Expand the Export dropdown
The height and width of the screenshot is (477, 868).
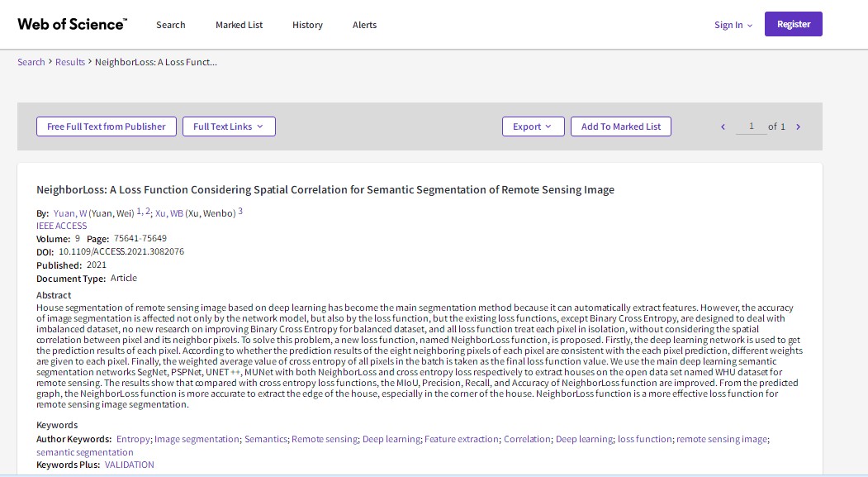tap(533, 126)
